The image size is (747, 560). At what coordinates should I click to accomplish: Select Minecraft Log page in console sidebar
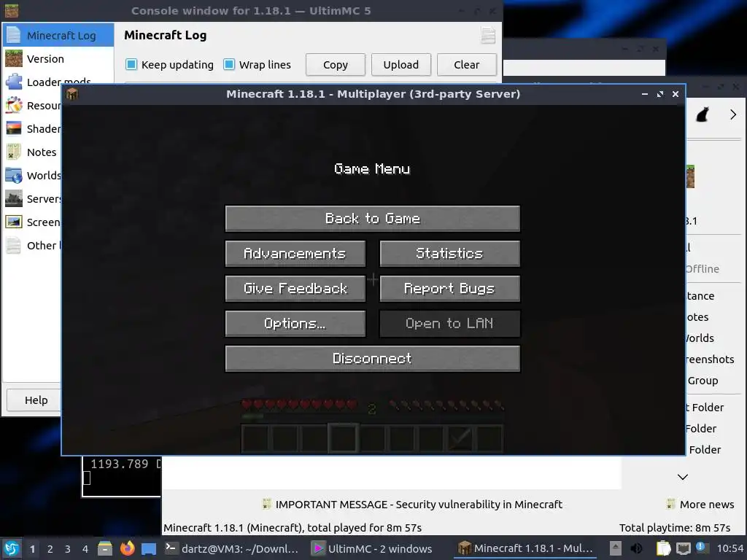tap(58, 35)
